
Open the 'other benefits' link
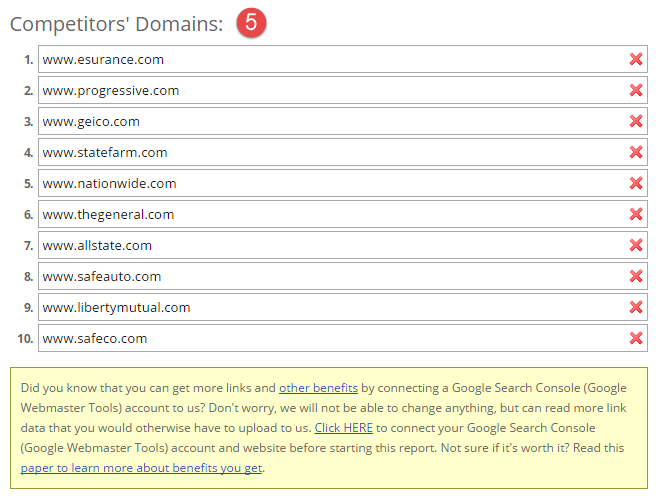318,388
